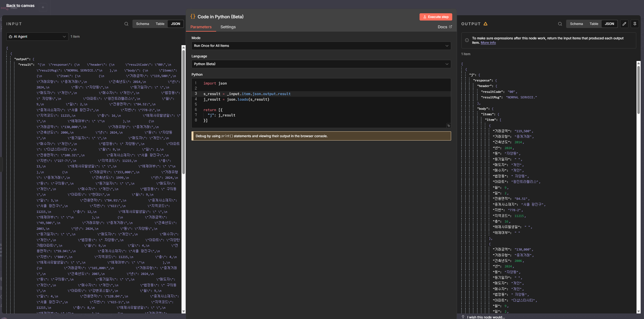Screen dimensions: 644x319
Task: Switch INPUT view to Table
Action: (x=160, y=24)
